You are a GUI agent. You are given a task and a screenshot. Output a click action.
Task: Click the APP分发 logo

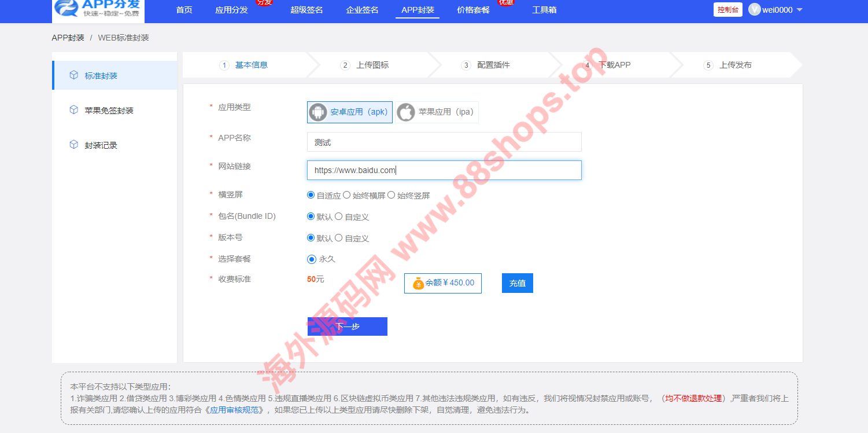pos(98,9)
